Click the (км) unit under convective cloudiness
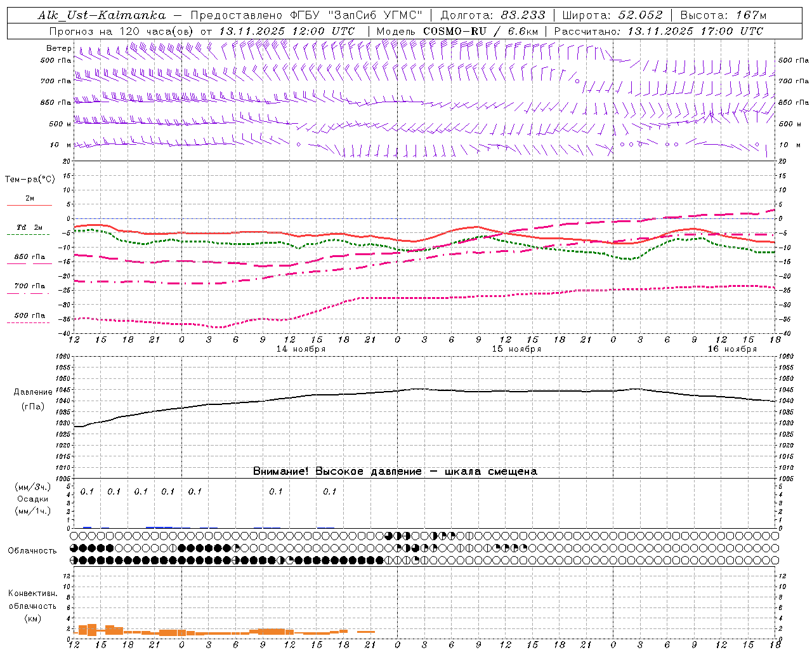 coord(32,618)
